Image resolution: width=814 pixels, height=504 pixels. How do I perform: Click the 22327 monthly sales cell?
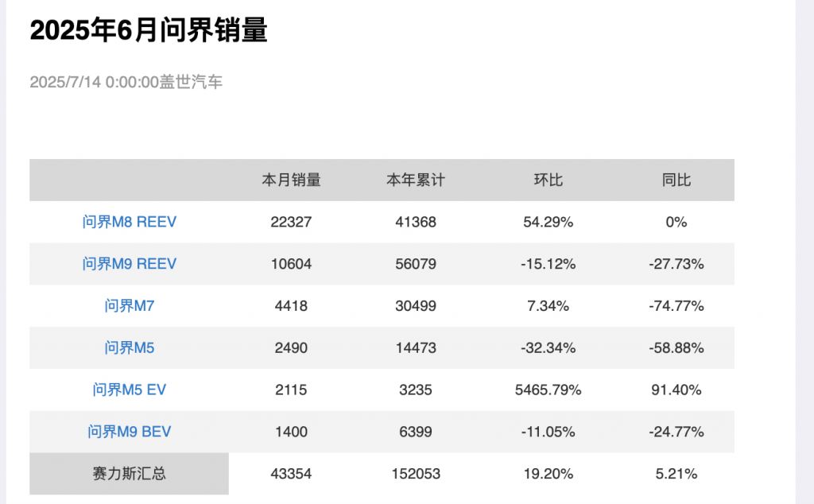[291, 222]
